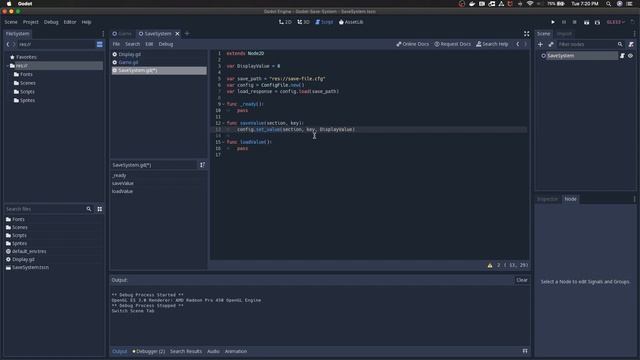Open the main Scene menu
The width and height of the screenshot is (640, 360).
click(x=11, y=22)
